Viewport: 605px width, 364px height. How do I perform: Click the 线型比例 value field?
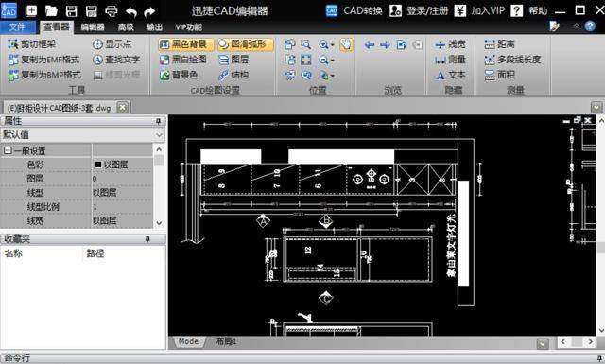click(x=122, y=207)
